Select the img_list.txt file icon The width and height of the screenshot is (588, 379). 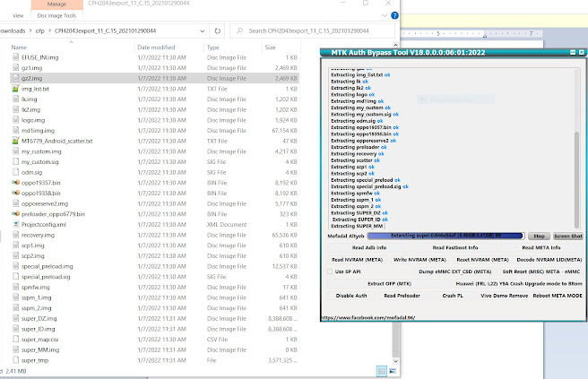click(x=15, y=89)
